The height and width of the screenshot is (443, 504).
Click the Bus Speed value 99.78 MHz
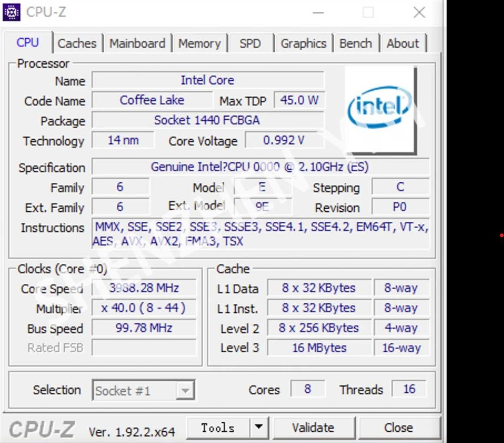pyautogui.click(x=144, y=328)
